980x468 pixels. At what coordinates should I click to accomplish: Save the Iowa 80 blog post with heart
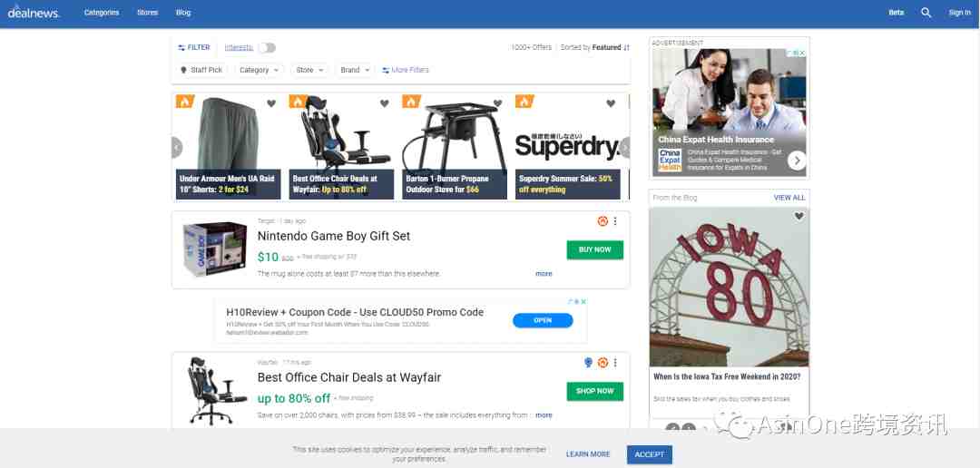coord(799,216)
